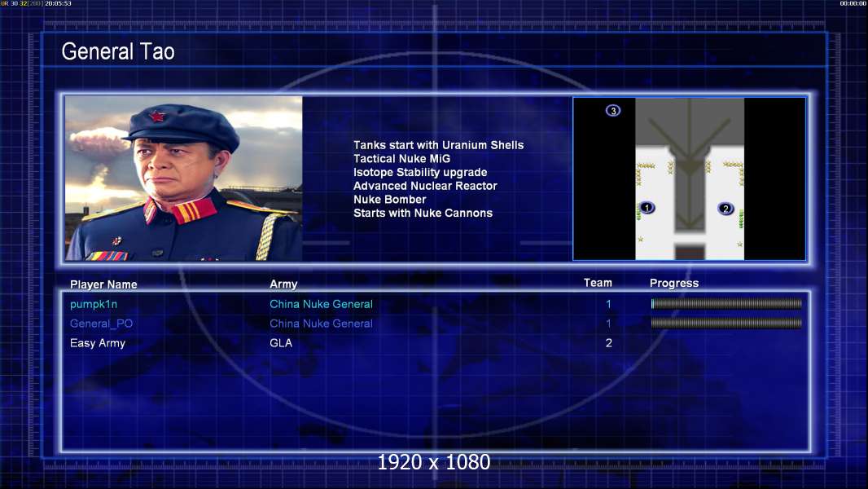The image size is (868, 489).
Task: Click the '1920 x 1080' resolution text
Action: coord(433,462)
